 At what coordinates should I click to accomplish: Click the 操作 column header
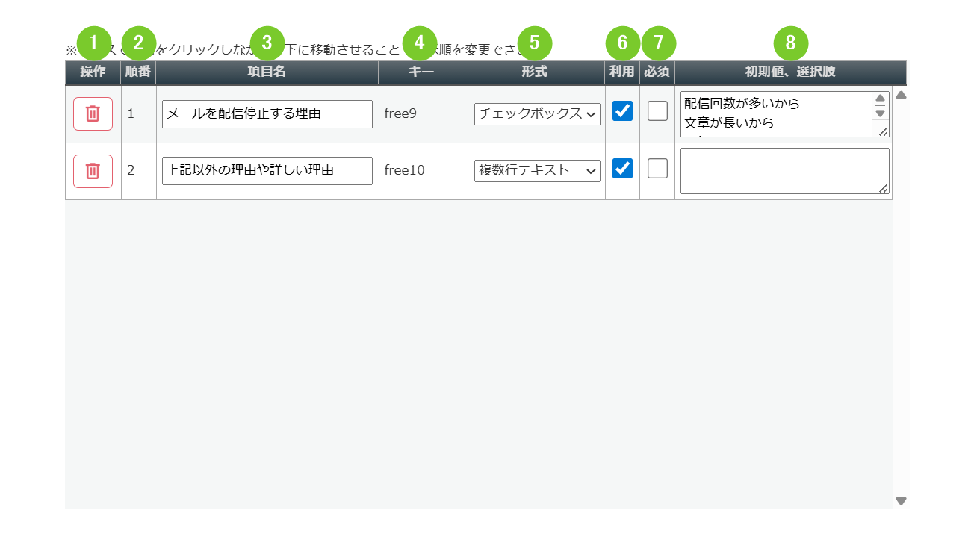(x=93, y=72)
